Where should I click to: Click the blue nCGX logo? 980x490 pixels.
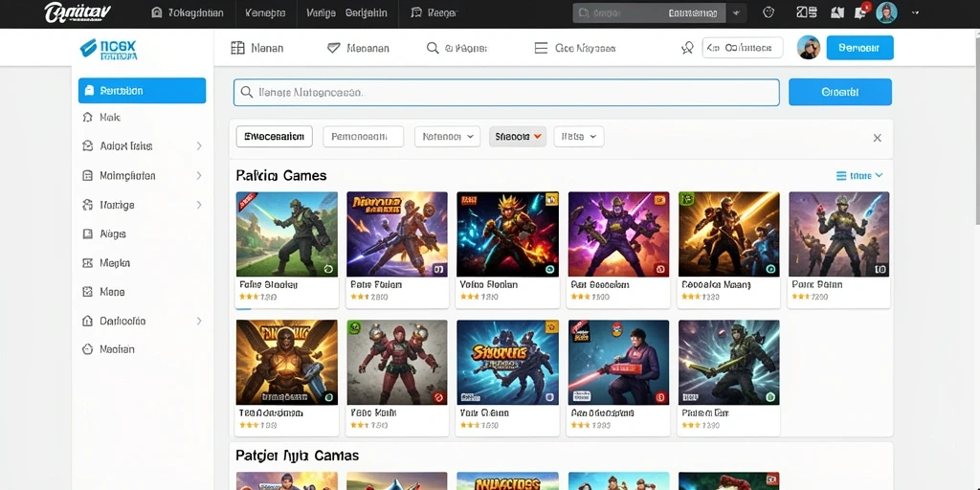tap(109, 49)
